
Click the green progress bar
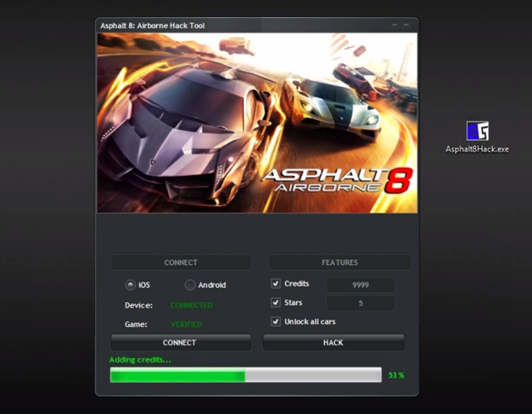[246, 375]
